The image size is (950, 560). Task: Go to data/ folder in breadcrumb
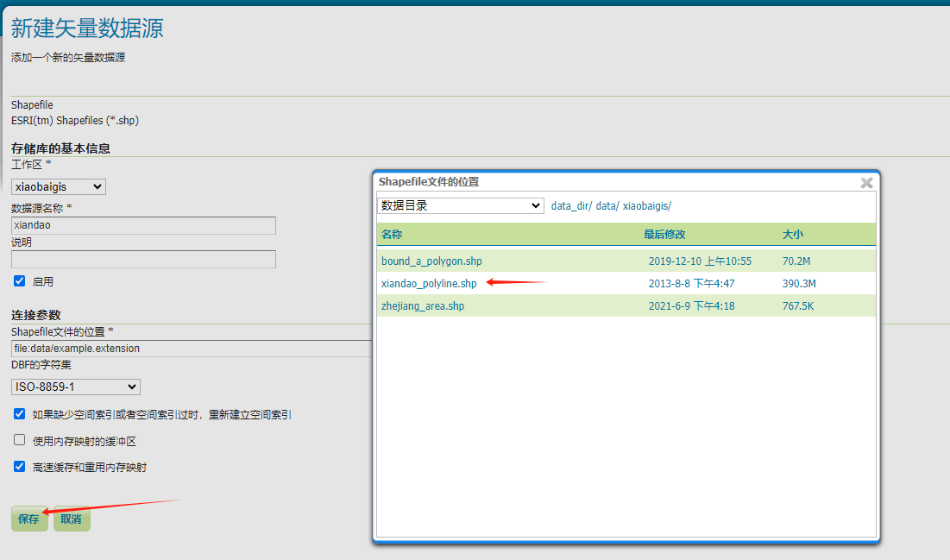tap(606, 206)
